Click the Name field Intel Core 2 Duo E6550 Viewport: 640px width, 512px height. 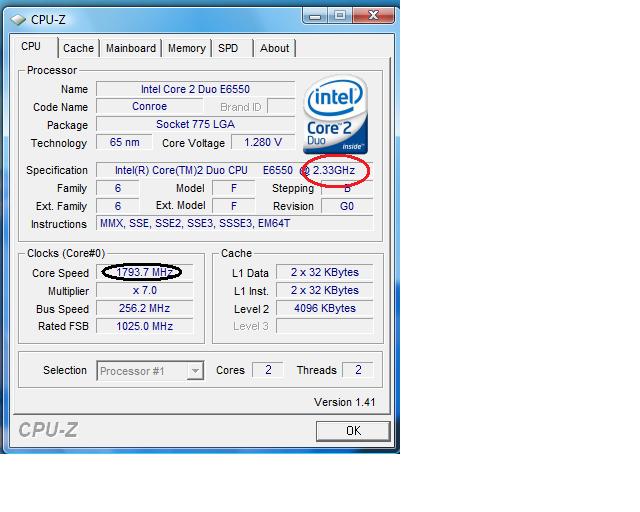195,89
